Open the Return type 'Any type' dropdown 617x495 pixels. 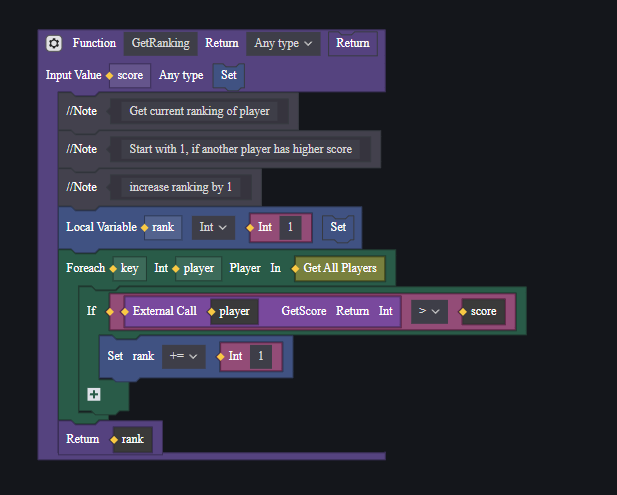(x=284, y=43)
